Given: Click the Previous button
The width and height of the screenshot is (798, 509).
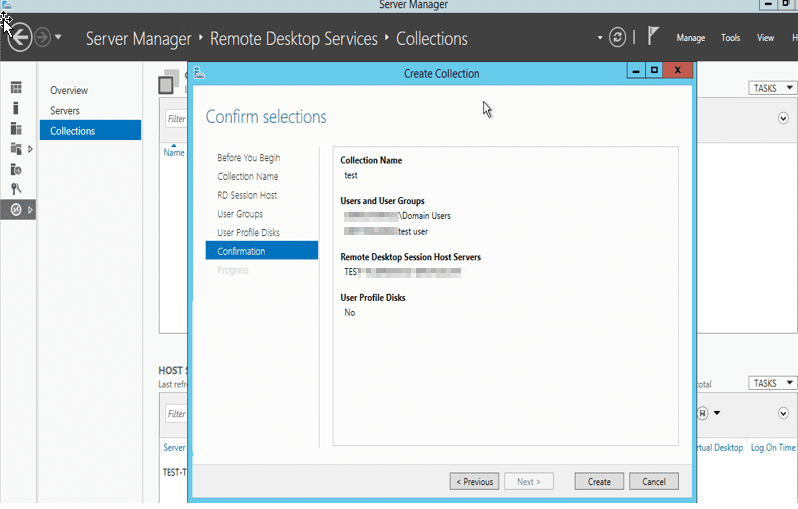Looking at the screenshot, I should pyautogui.click(x=474, y=481).
